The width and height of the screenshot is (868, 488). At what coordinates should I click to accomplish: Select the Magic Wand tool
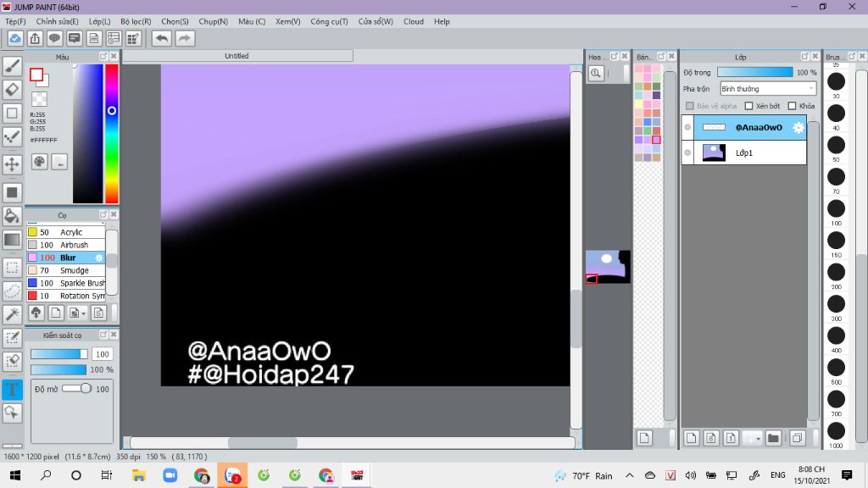click(x=12, y=314)
